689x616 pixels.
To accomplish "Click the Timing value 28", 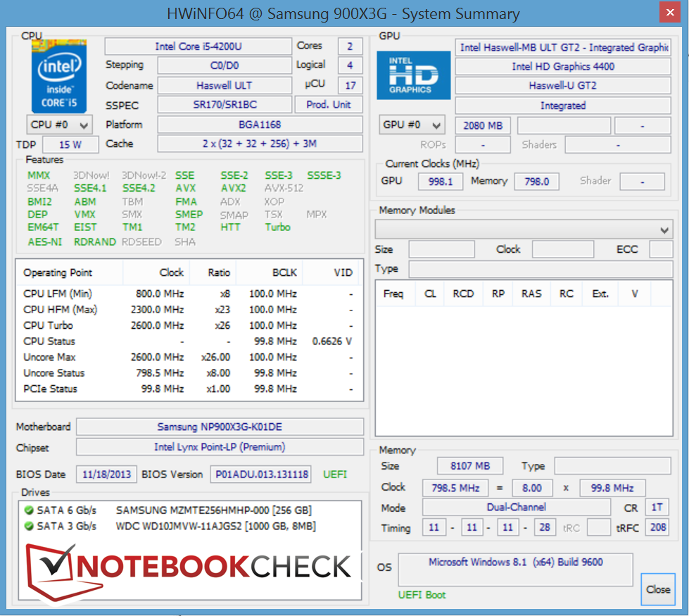I will (545, 527).
